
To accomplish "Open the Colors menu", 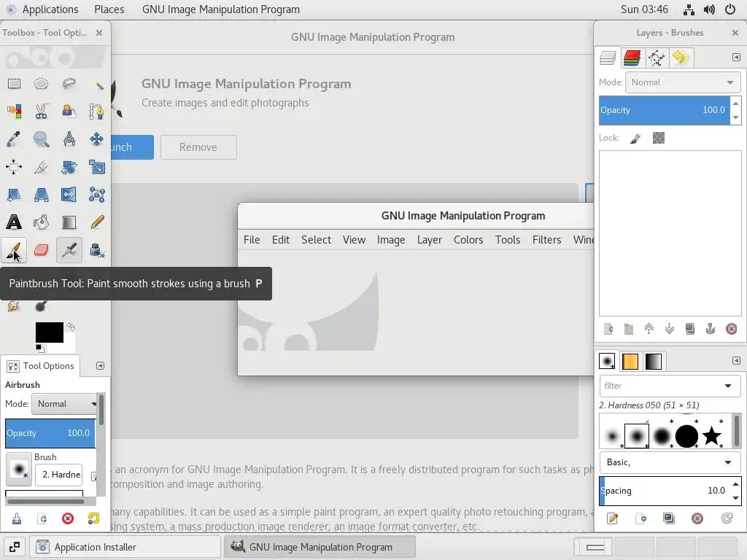I will [468, 239].
